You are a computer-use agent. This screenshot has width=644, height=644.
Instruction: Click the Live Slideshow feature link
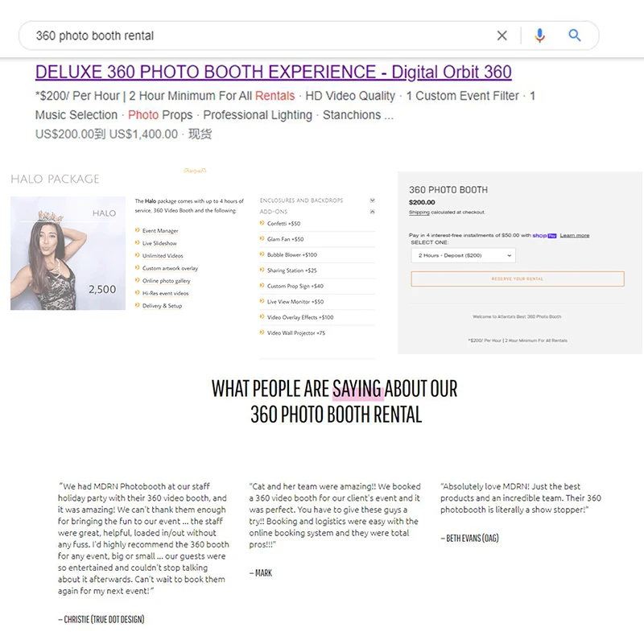pos(159,243)
